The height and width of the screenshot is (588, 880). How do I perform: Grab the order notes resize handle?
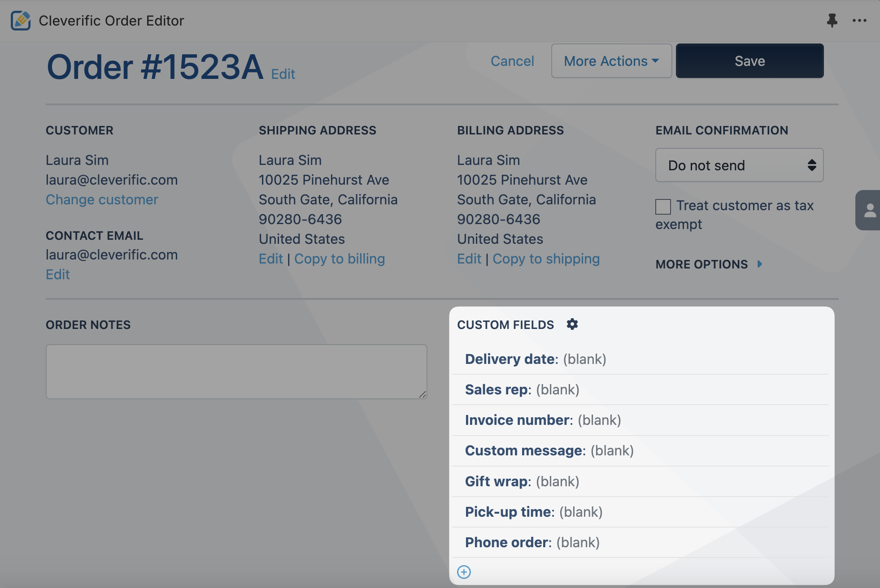tap(423, 394)
